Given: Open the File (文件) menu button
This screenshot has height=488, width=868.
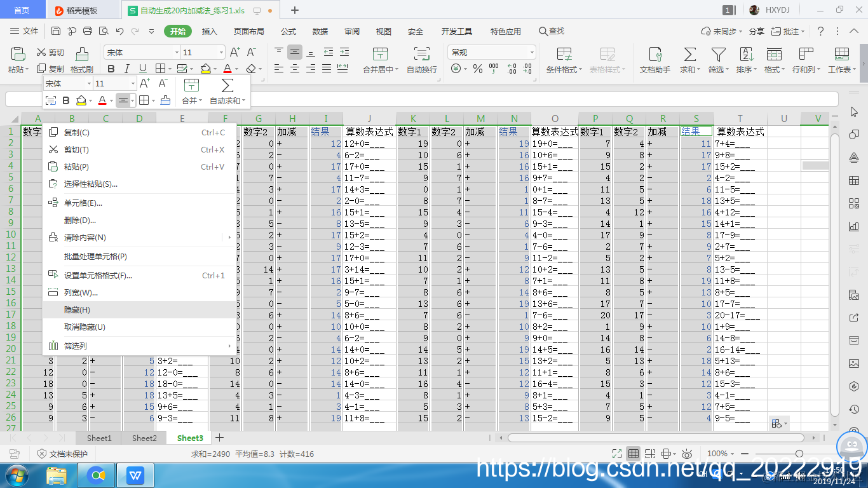Looking at the screenshot, I should [x=25, y=31].
